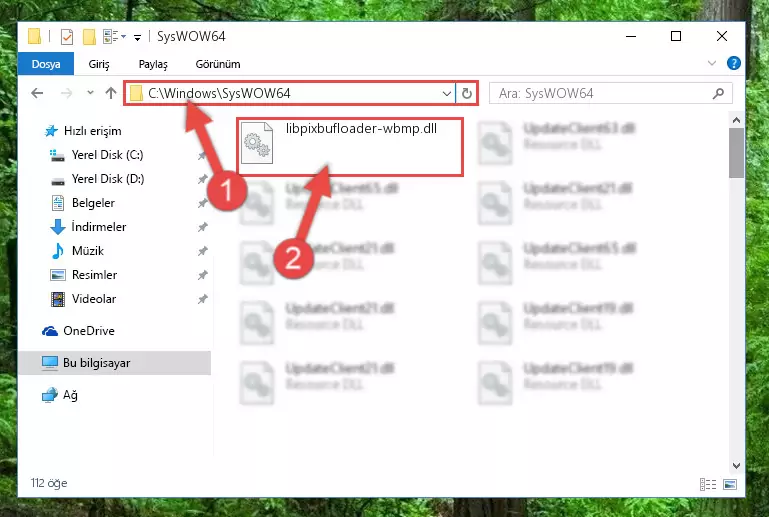Switch to details view icon in status bar
This screenshot has width=769, height=517.
[x=708, y=485]
